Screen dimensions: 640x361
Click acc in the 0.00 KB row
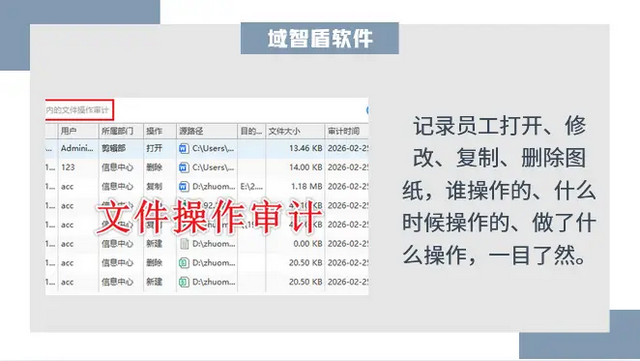(67, 244)
